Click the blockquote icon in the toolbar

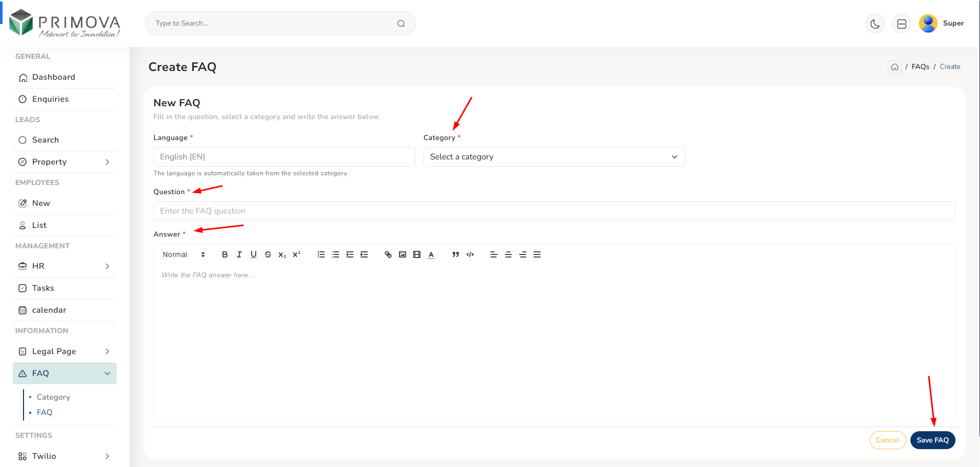click(455, 254)
